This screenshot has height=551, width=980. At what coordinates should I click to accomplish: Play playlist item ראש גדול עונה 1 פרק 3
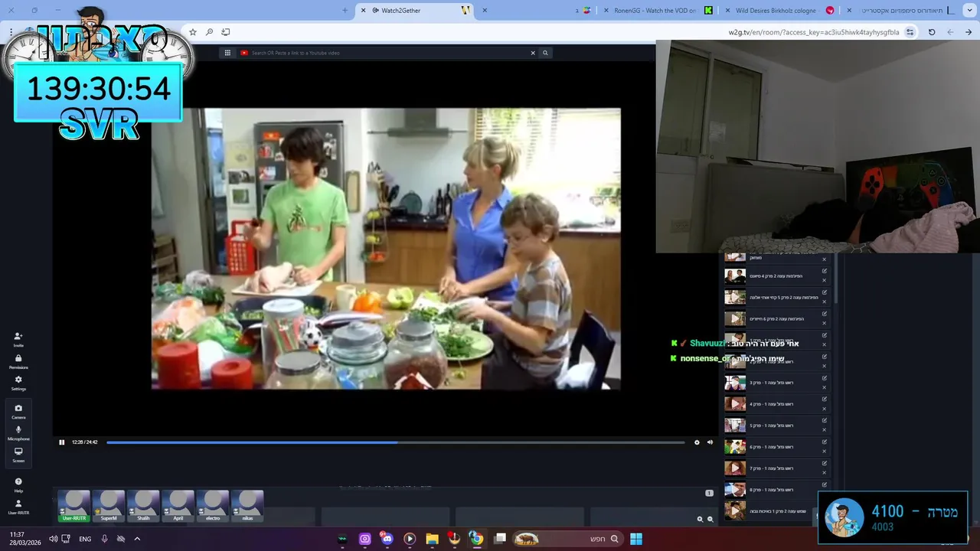735,383
